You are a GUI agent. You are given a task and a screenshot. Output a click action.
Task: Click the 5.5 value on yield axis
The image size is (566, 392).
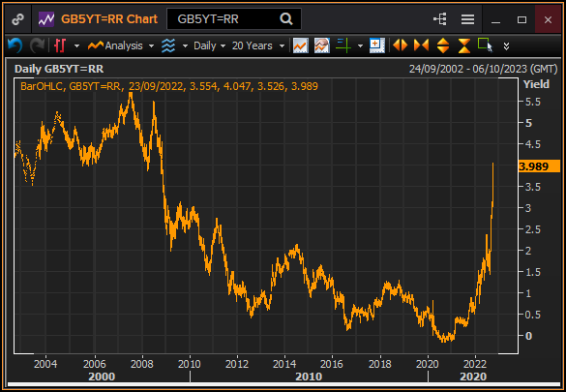[533, 102]
